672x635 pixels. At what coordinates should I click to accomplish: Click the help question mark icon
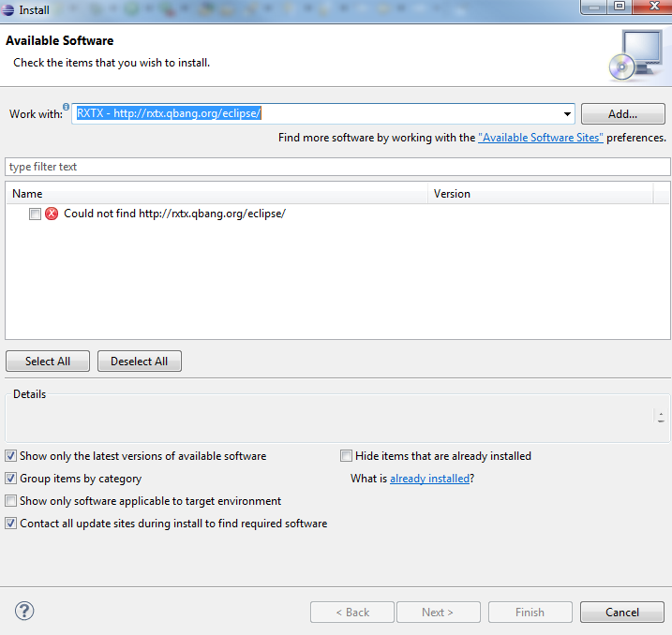pyautogui.click(x=24, y=611)
